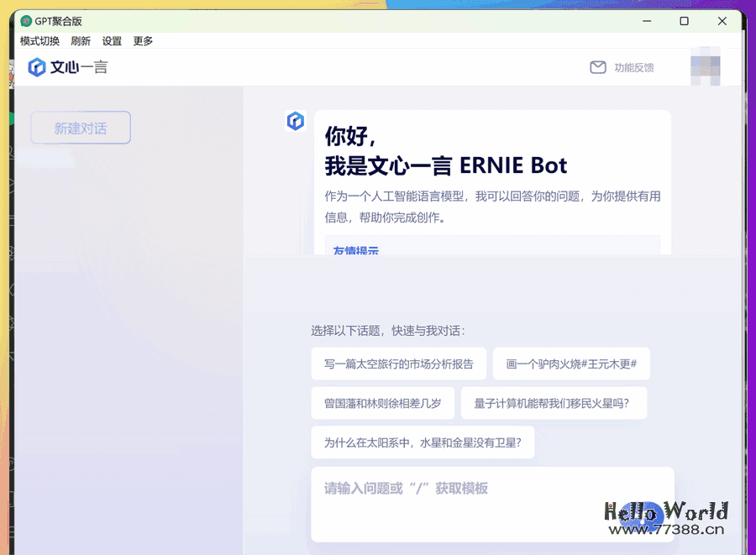Click the 你好, greeting heading
Viewport: 756px width, 555px height.
(x=350, y=136)
